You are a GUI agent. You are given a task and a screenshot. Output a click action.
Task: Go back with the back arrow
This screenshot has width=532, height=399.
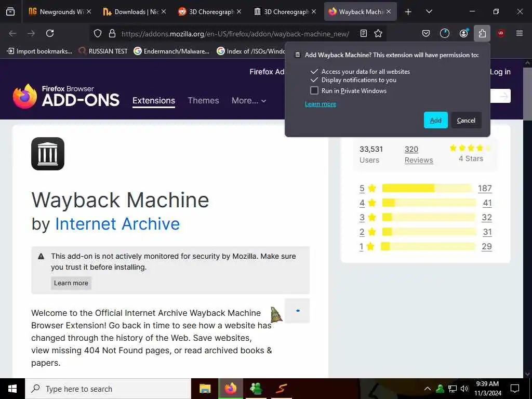point(12,33)
